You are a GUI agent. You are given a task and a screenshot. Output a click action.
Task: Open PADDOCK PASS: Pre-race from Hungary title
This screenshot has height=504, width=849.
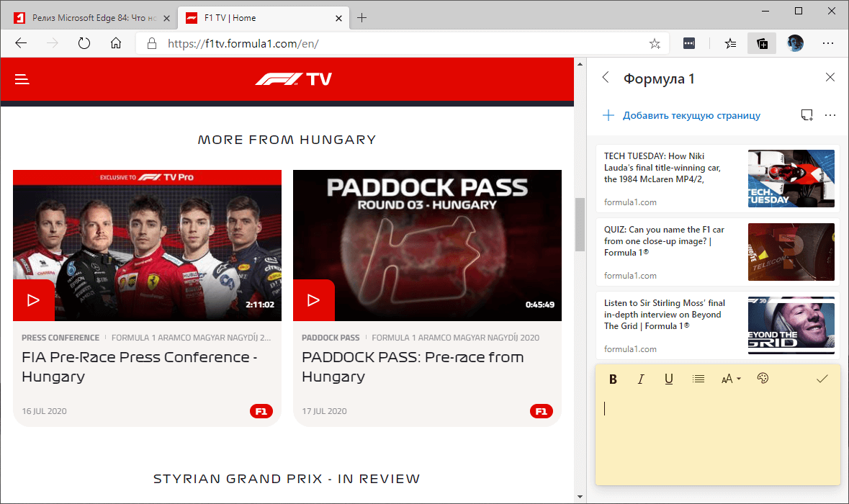(413, 367)
